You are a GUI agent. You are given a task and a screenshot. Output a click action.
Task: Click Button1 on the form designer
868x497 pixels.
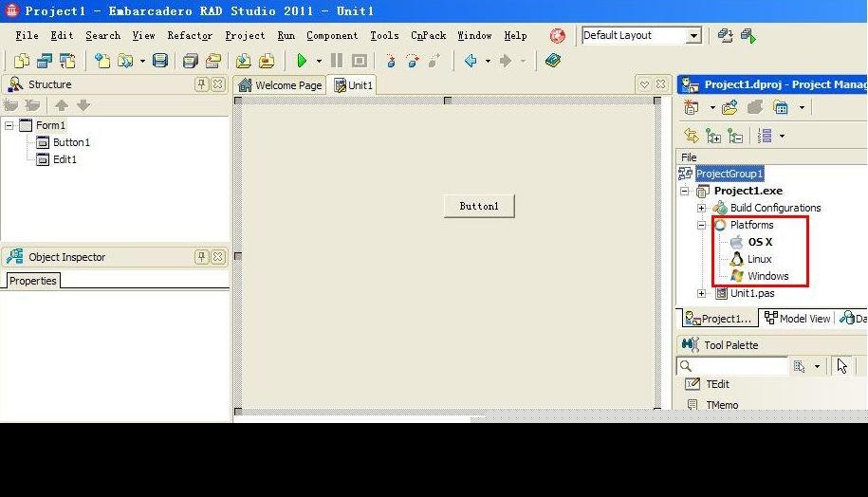pos(479,206)
